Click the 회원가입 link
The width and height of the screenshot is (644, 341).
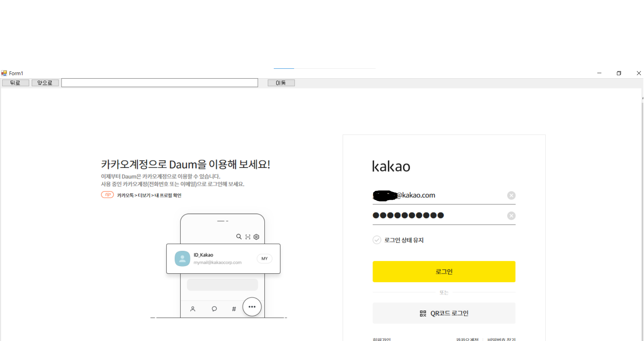(382, 339)
